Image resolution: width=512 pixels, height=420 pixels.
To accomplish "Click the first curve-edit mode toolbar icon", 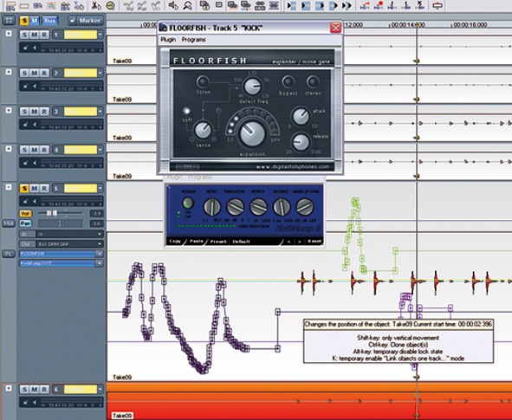I will click(x=128, y=5).
